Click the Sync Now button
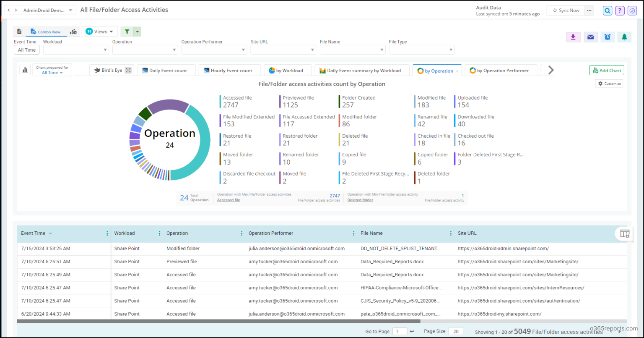The image size is (644, 338). click(566, 10)
